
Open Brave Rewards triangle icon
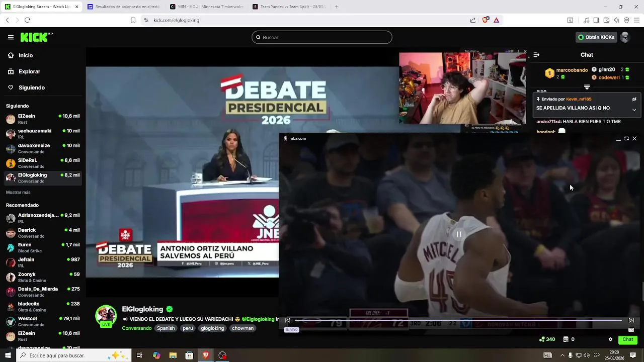(496, 20)
